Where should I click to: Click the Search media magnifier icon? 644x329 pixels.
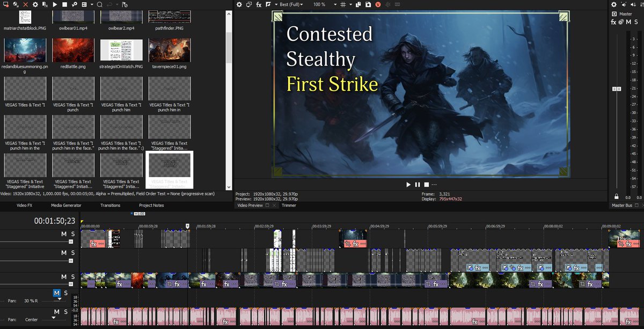point(100,4)
